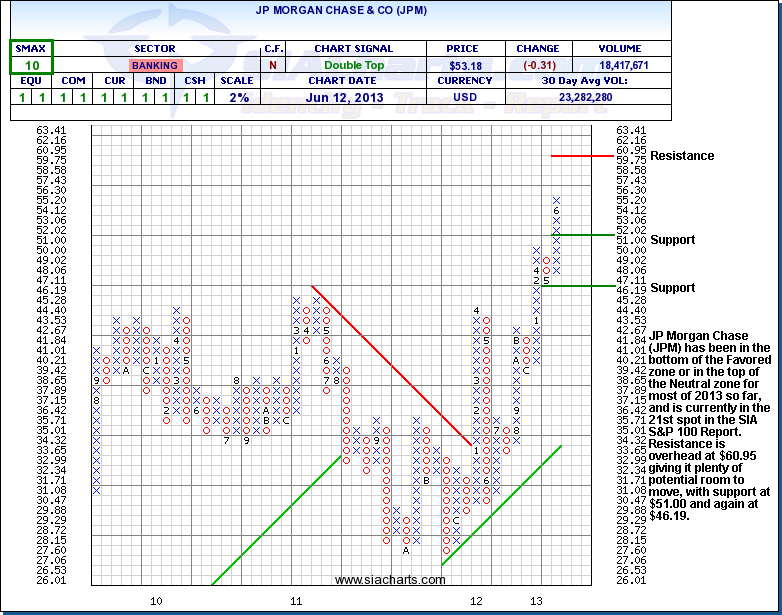Click the year 13 axis label

(x=537, y=601)
